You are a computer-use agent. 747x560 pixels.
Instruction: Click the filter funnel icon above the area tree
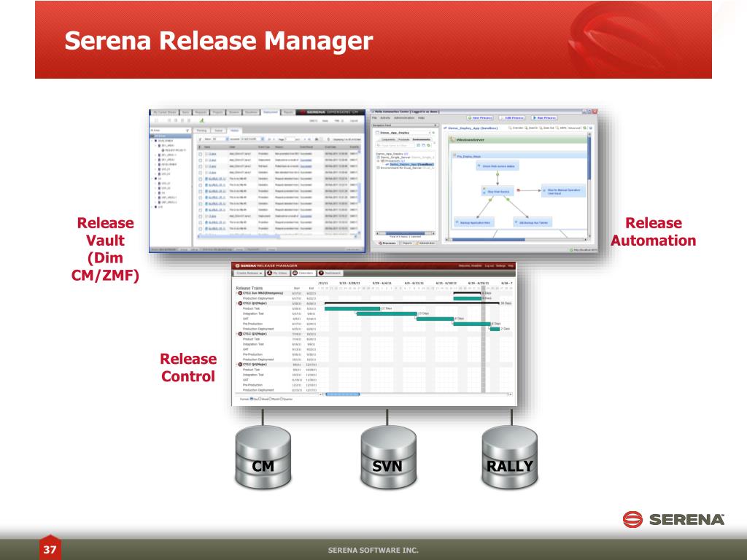coord(187,131)
